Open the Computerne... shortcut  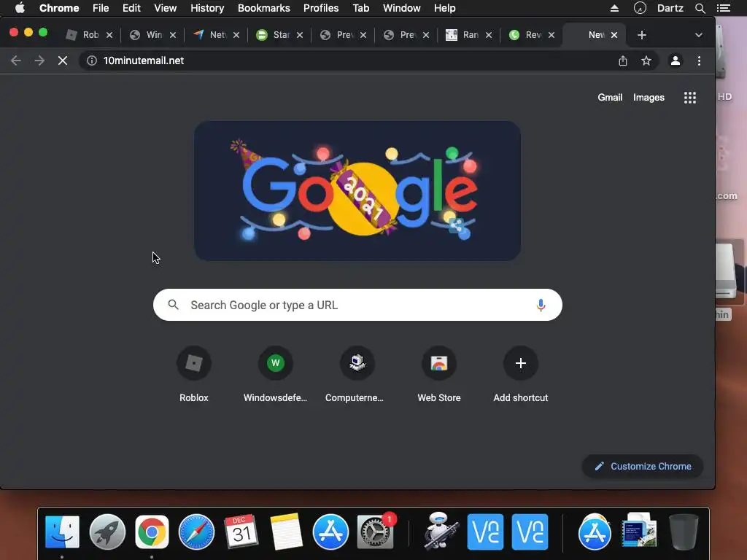click(x=357, y=375)
